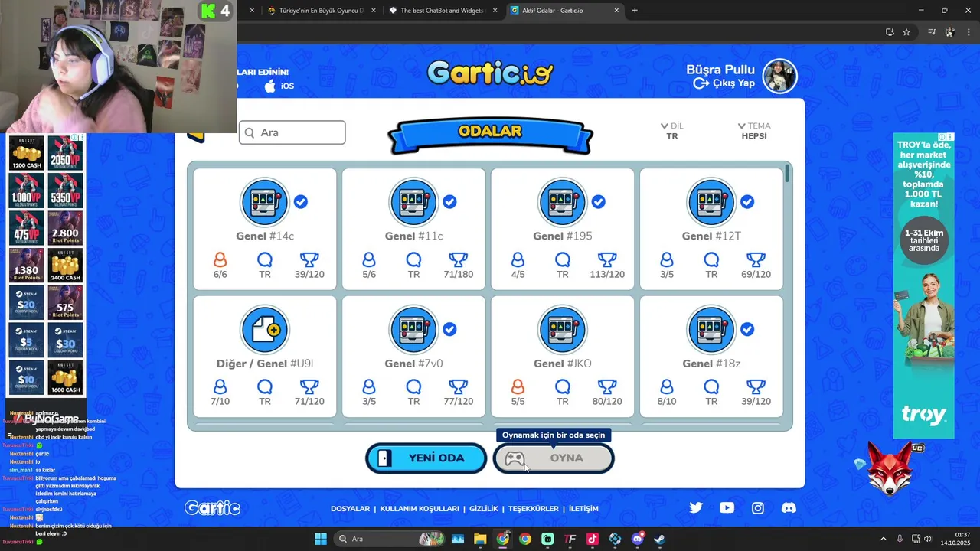
Task: Open Gartic's Twitter page from the footer icon
Action: click(696, 507)
